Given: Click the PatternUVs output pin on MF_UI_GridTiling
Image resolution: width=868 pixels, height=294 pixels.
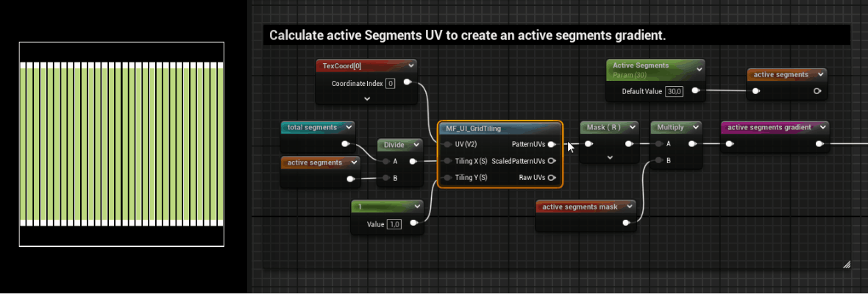Looking at the screenshot, I should (x=552, y=145).
